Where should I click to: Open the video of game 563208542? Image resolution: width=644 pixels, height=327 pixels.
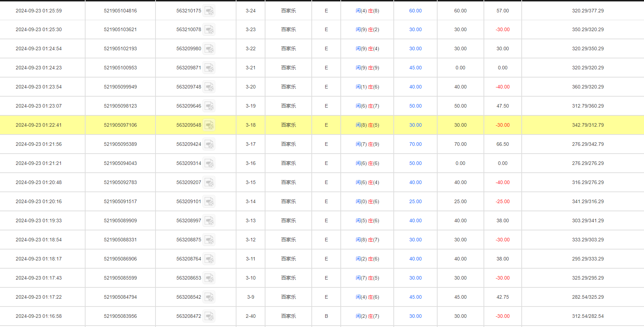209,297
